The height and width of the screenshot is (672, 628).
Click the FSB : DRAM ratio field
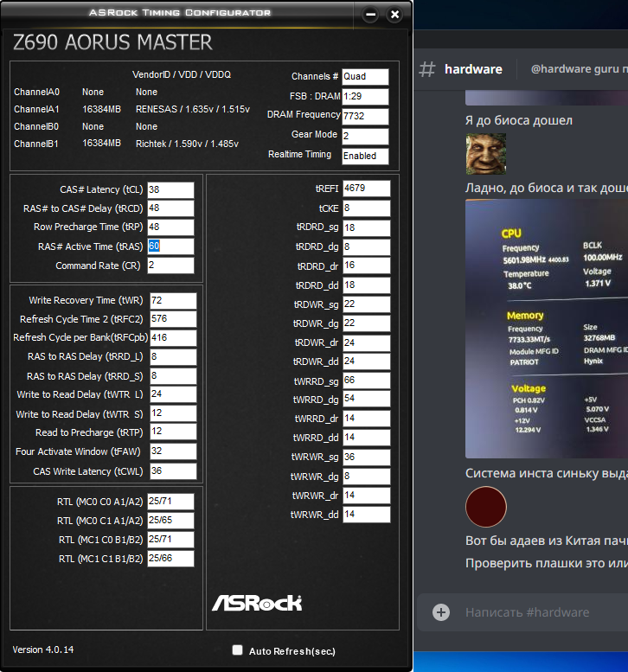tap(365, 97)
